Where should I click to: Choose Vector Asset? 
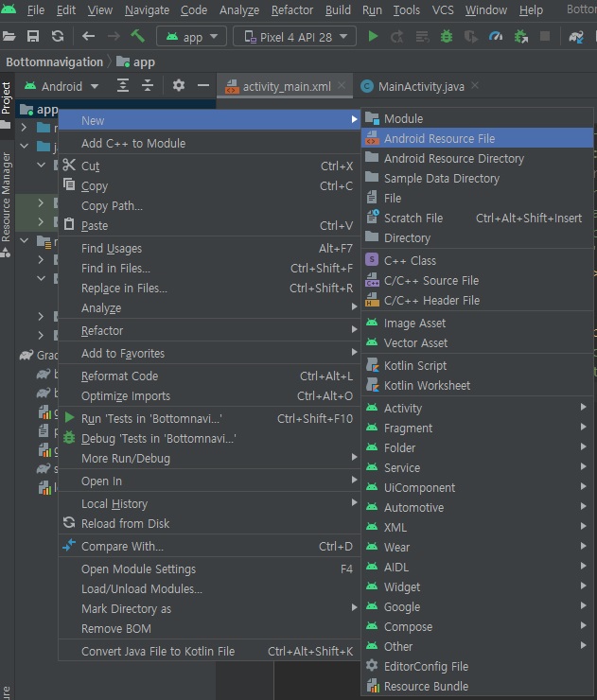pos(477,342)
